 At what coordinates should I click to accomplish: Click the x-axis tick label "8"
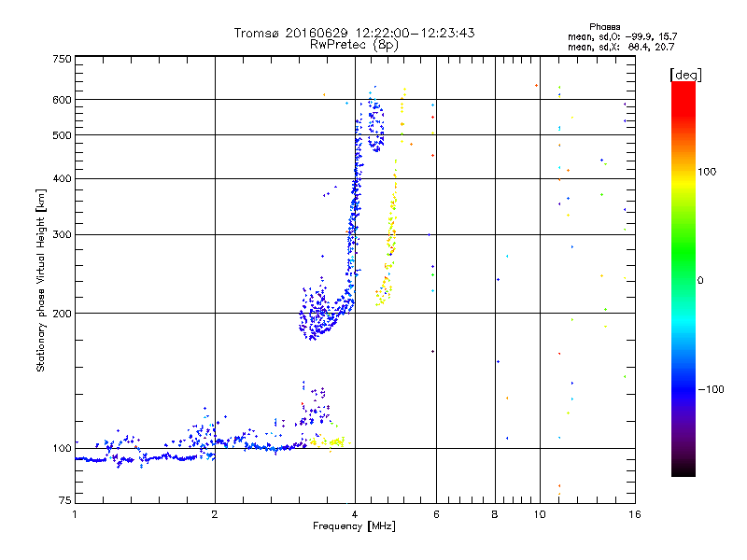point(495,514)
